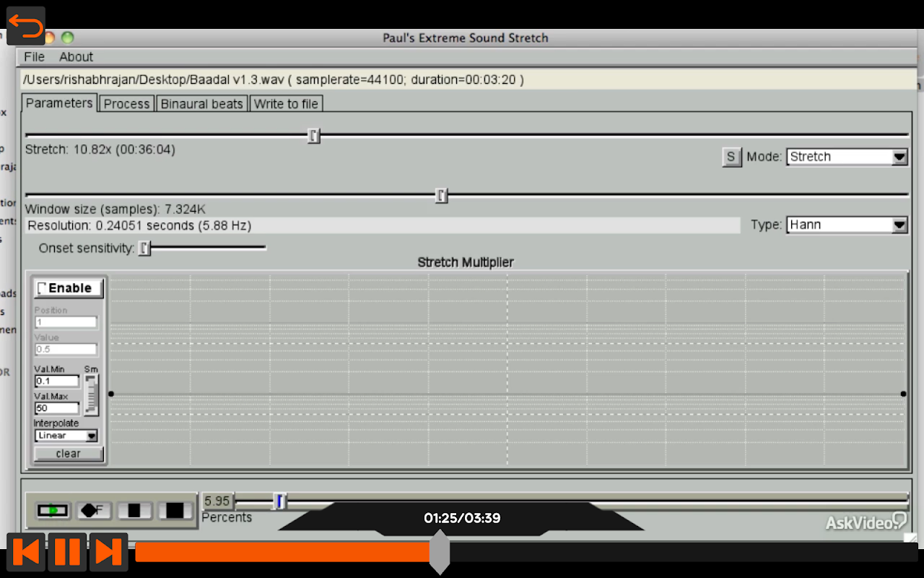This screenshot has width=924, height=578.
Task: Tap the orange back arrow icon
Action: (x=26, y=26)
